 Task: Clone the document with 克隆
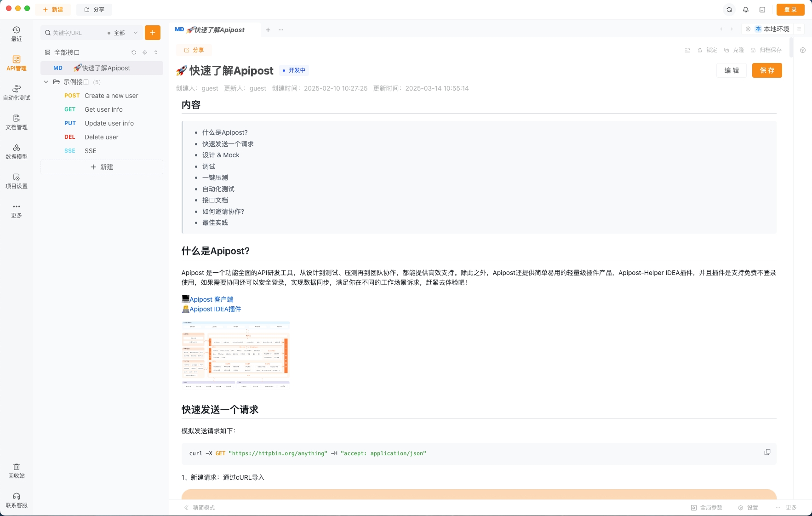coord(734,50)
